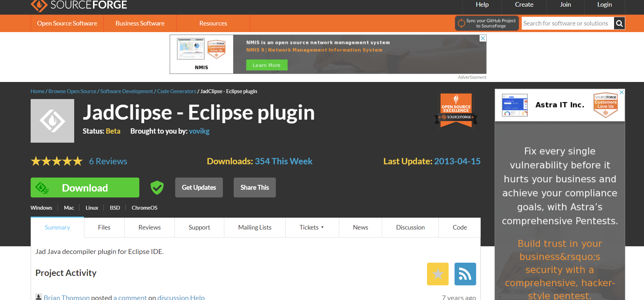
Task: Expand the Tickets dropdown tab
Action: coord(312,227)
